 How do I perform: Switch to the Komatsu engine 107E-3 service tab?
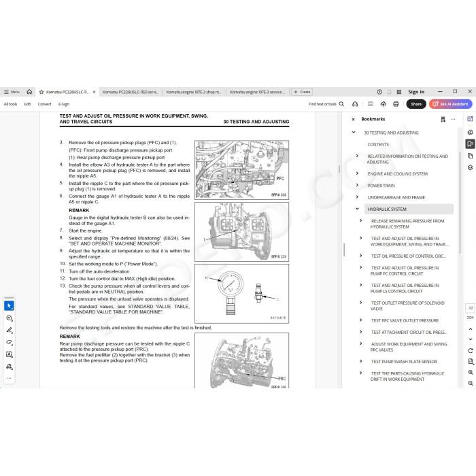[x=257, y=92]
